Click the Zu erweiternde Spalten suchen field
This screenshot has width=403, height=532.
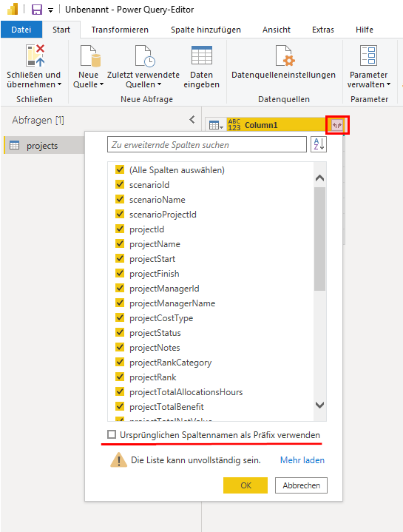point(207,144)
